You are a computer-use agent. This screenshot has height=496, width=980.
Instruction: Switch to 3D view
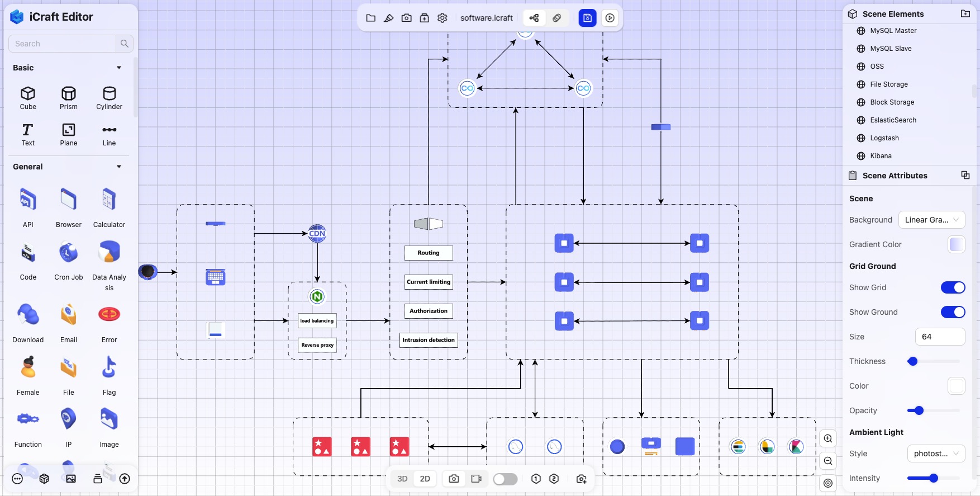[x=402, y=479]
